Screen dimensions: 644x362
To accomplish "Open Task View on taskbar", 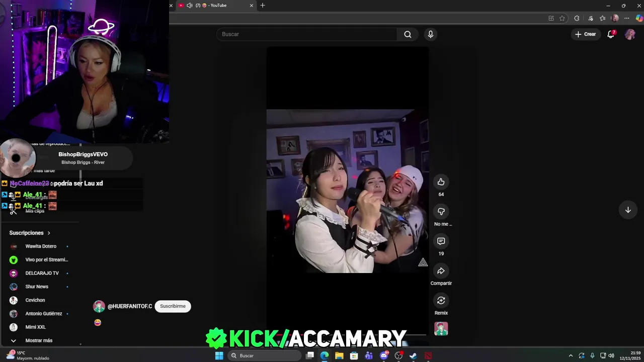I will point(310,355).
